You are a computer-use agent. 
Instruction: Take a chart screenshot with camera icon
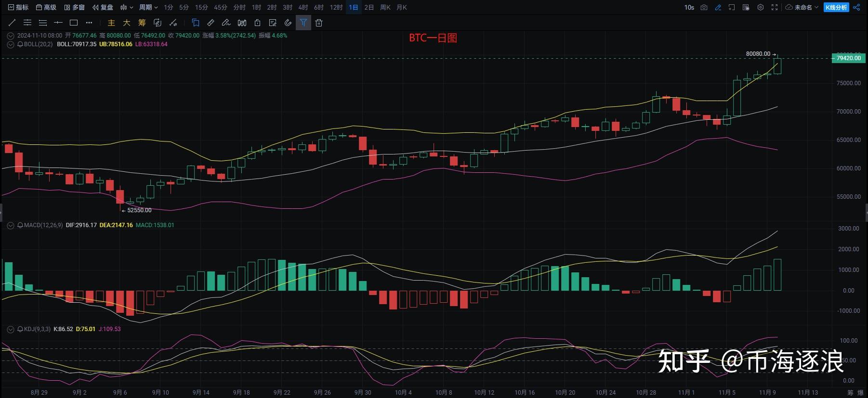tap(704, 7)
